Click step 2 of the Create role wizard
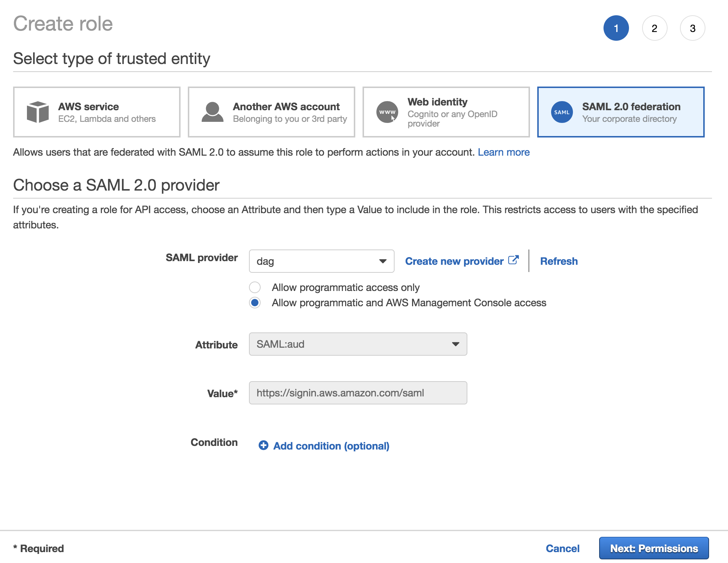Screen dimensions: 728x563 point(654,28)
